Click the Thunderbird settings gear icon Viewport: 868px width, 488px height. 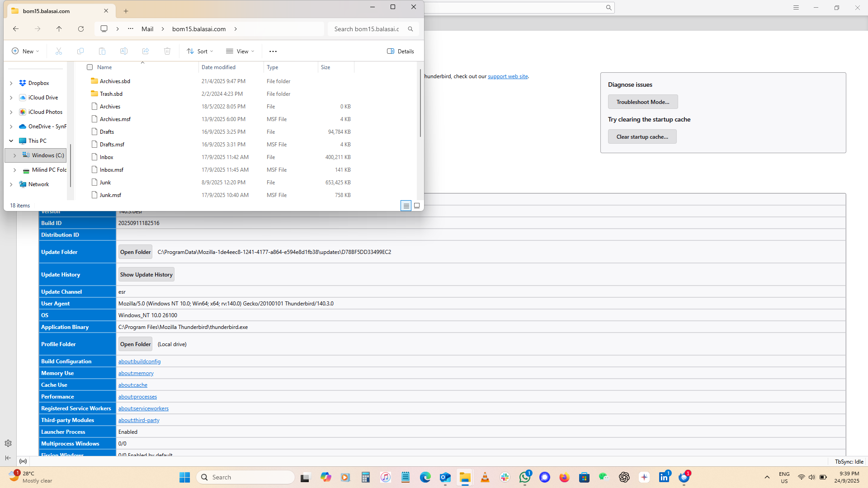click(8, 443)
